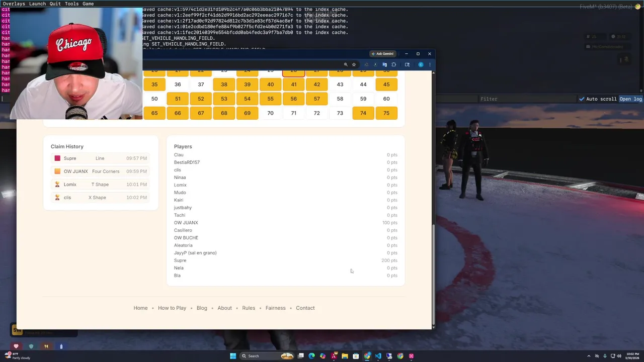Open the About footer link
Viewport: 644px width, 362px height.
click(224, 308)
